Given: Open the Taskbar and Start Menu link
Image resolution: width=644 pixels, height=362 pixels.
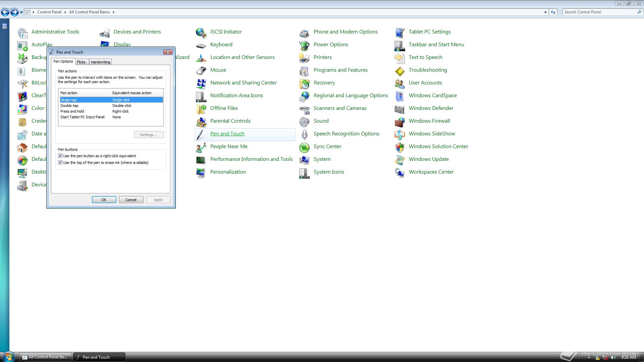Looking at the screenshot, I should point(436,45).
